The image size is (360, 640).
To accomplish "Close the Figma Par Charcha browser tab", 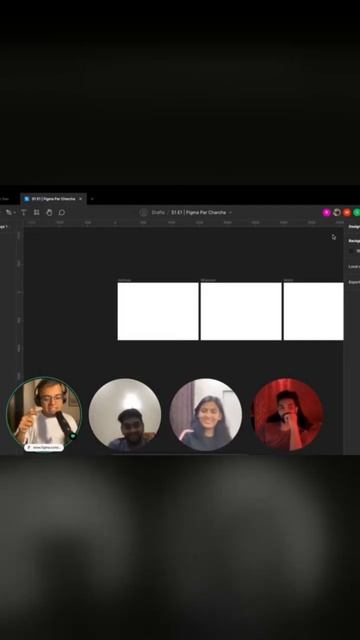I will 80,199.
